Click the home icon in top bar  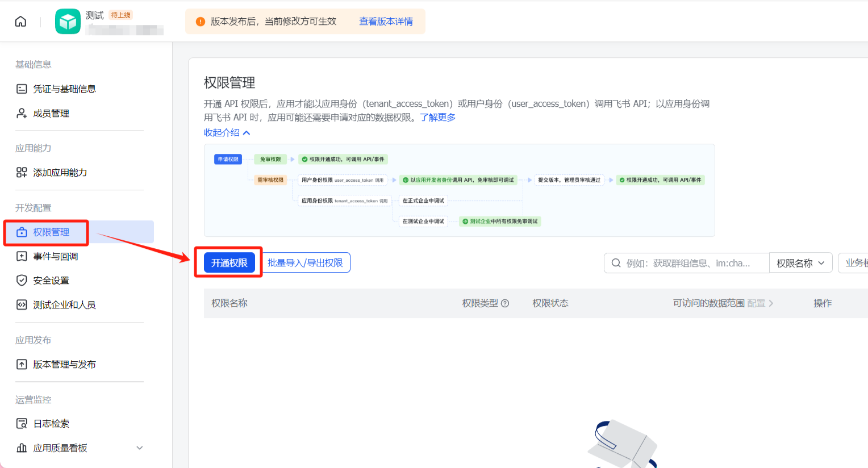click(x=20, y=22)
